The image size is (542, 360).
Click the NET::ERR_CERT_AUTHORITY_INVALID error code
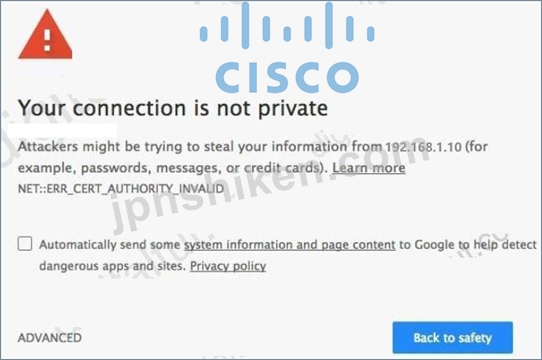coord(121,189)
